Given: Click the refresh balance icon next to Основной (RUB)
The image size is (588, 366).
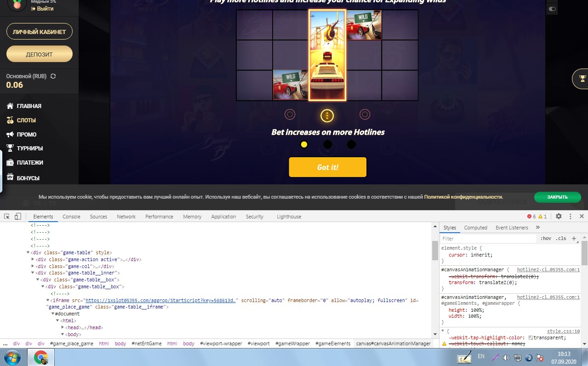Looking at the screenshot, I should click(53, 76).
